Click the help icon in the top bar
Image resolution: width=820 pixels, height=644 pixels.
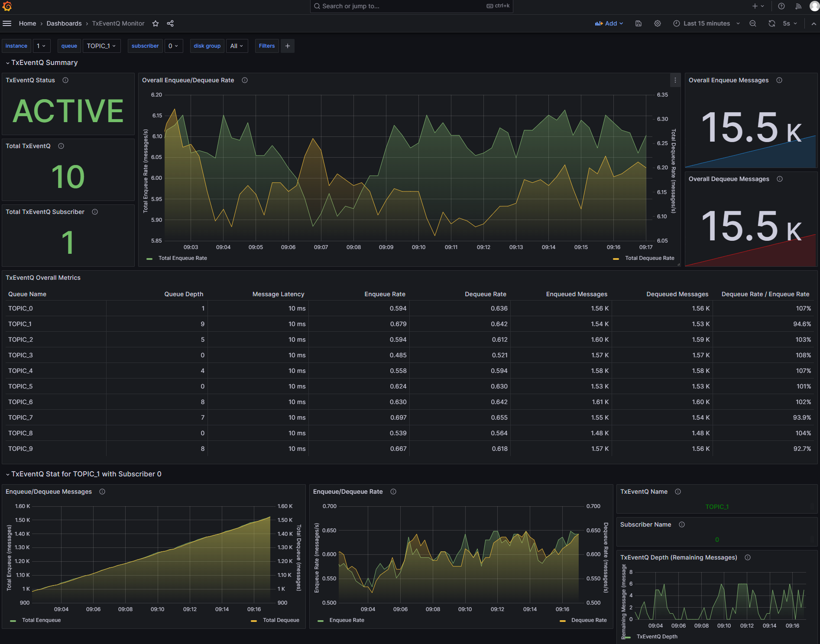(781, 6)
